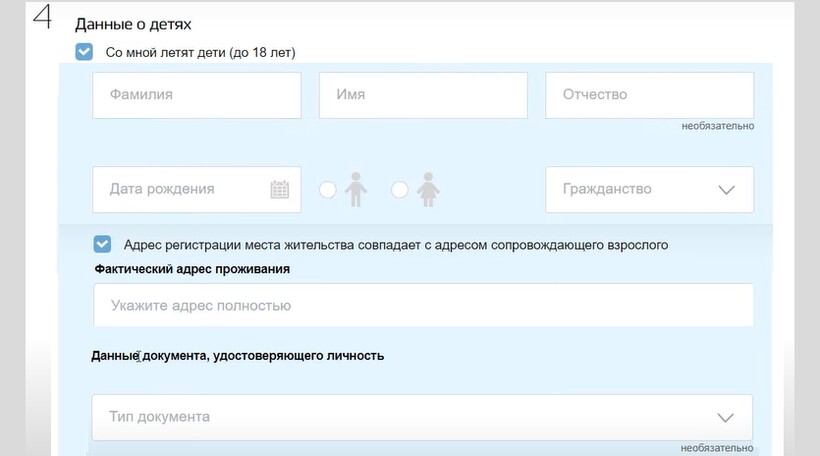This screenshot has width=820, height=456.
Task: Select the female gender radio button
Action: [x=400, y=190]
